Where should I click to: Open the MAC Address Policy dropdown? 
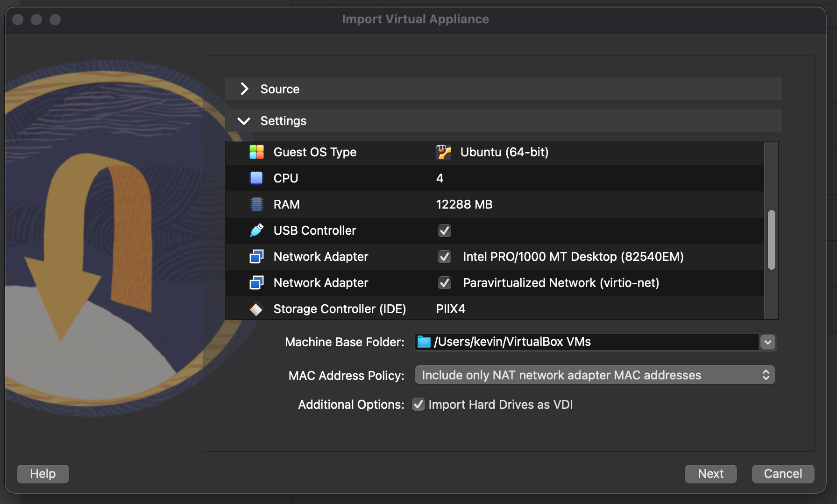pos(595,375)
